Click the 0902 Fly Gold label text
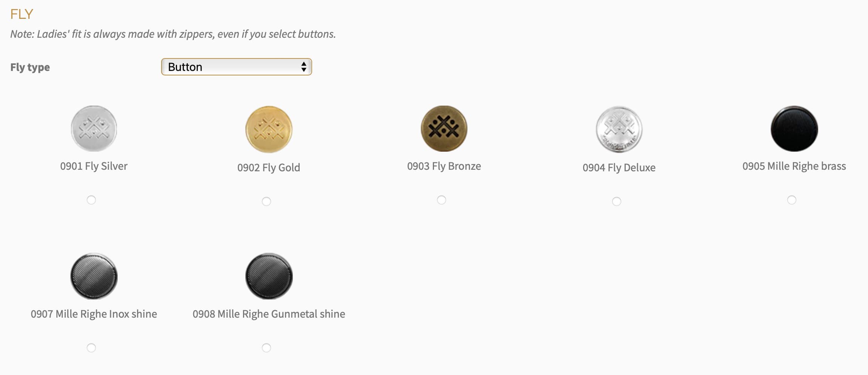Viewport: 868px width, 375px height. click(269, 168)
